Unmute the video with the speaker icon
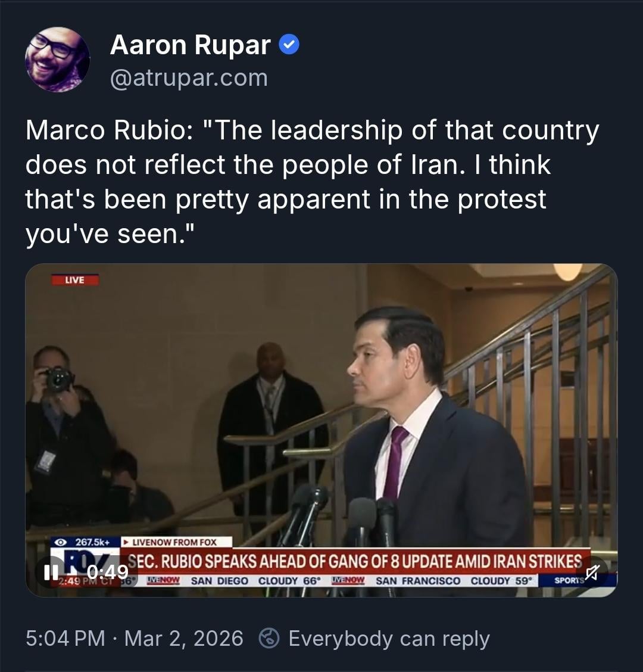The width and height of the screenshot is (643, 672). [592, 572]
